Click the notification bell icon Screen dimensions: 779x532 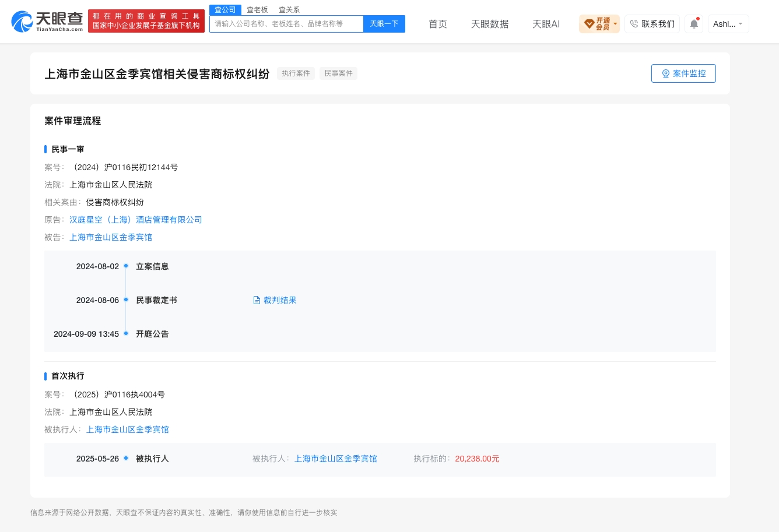click(694, 24)
